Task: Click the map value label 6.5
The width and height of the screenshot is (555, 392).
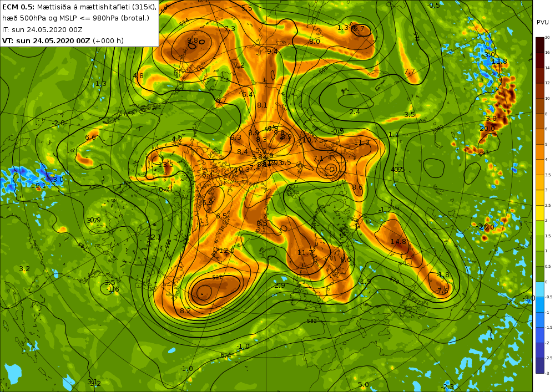Action: (221, 216)
